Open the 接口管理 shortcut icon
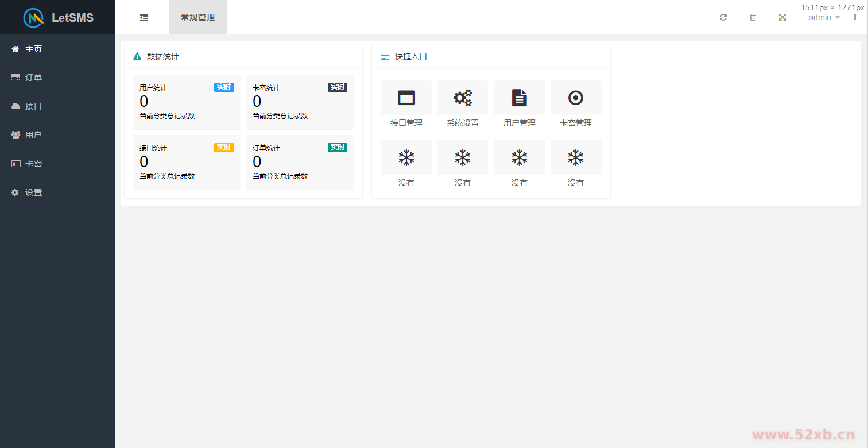Screen dimensions: 868x448 tap(406, 98)
